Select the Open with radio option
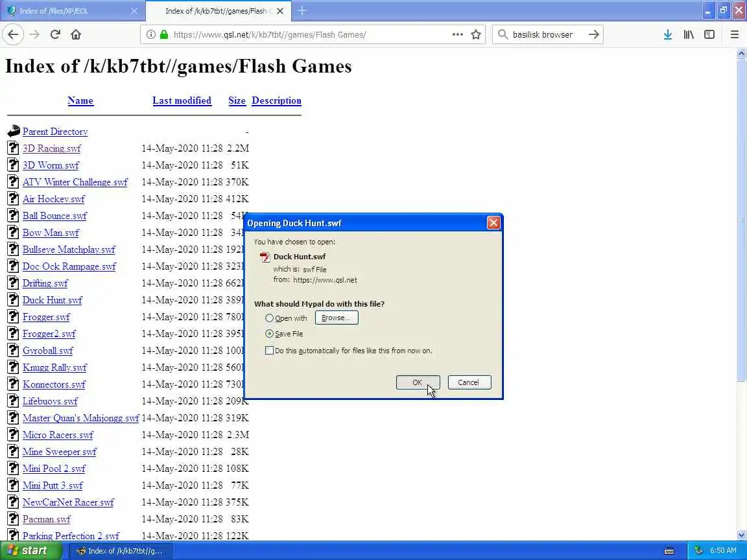The height and width of the screenshot is (560, 747). coord(269,318)
